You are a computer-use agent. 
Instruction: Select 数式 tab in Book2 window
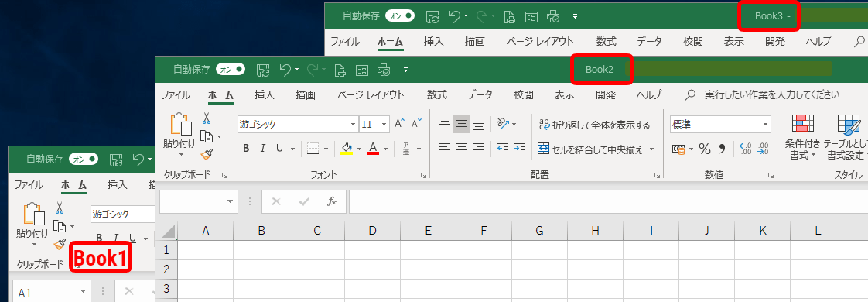click(437, 94)
